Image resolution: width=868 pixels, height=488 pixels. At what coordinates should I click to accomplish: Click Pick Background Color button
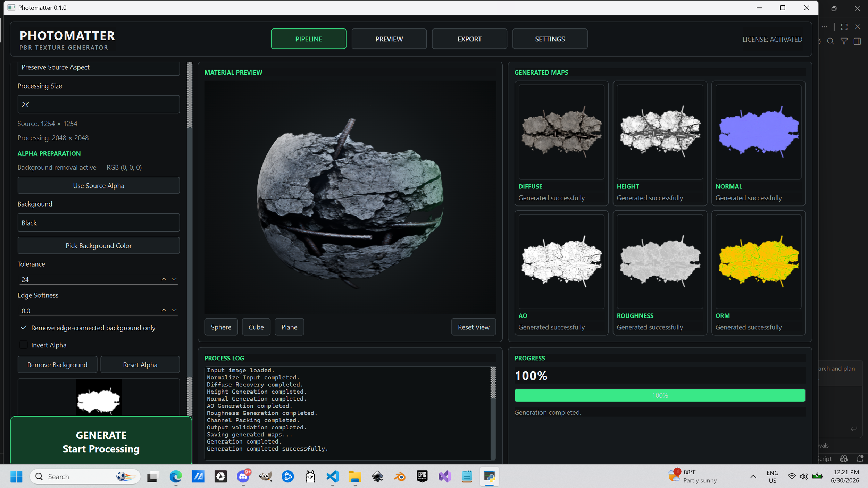[x=99, y=245]
